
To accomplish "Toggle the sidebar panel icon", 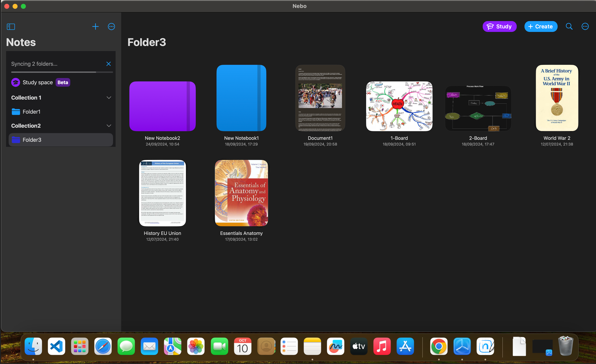I will click(x=11, y=27).
